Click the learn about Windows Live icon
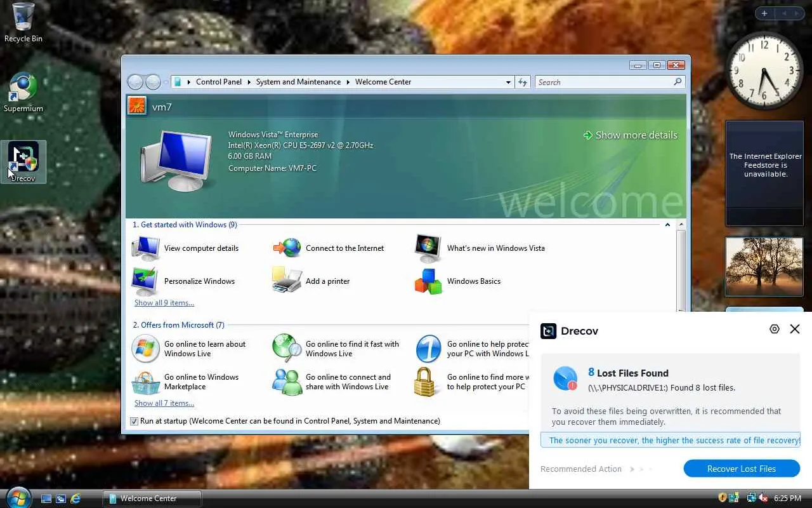The width and height of the screenshot is (812, 508). click(145, 349)
